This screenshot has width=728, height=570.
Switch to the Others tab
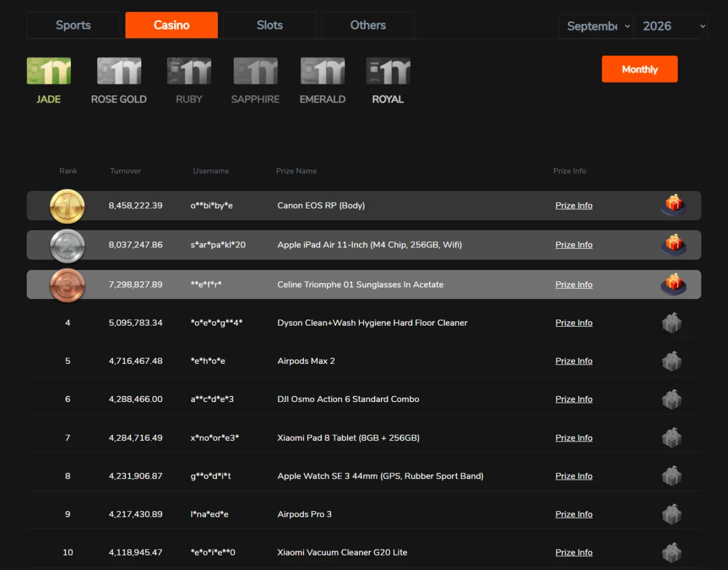[368, 25]
